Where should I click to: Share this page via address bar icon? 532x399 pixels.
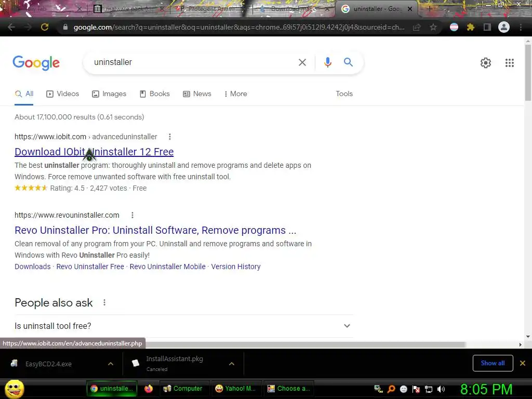[x=417, y=27]
